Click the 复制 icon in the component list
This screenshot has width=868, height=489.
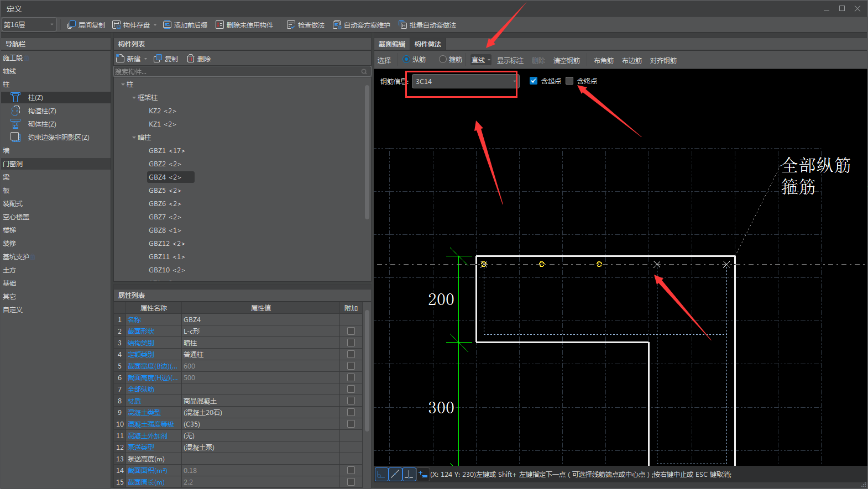click(x=158, y=59)
